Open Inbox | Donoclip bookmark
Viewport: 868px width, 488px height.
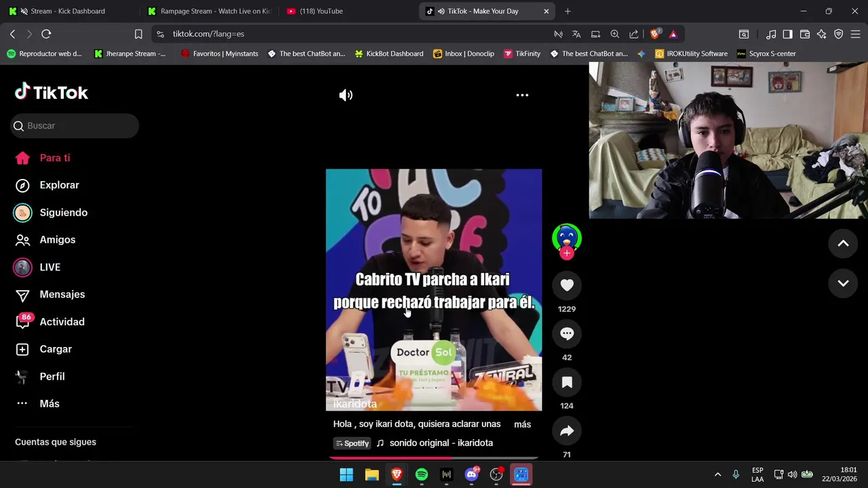464,54
